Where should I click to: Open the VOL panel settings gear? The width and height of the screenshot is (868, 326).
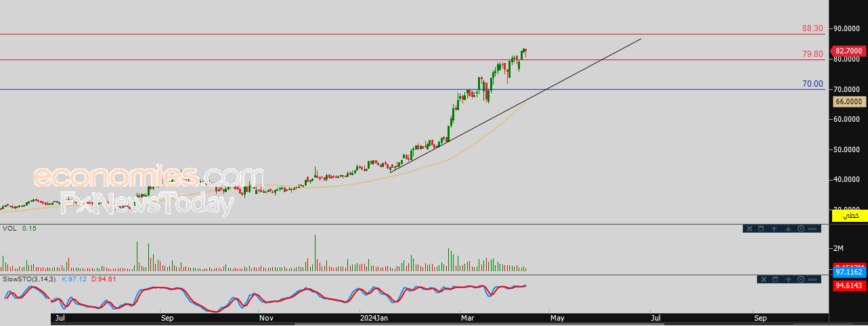tap(801, 229)
